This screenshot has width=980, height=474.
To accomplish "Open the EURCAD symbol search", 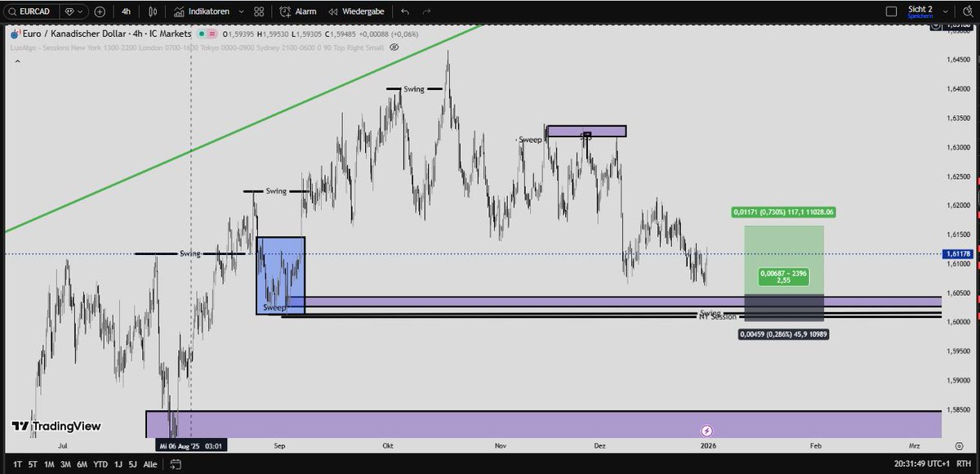I will 29,12.
